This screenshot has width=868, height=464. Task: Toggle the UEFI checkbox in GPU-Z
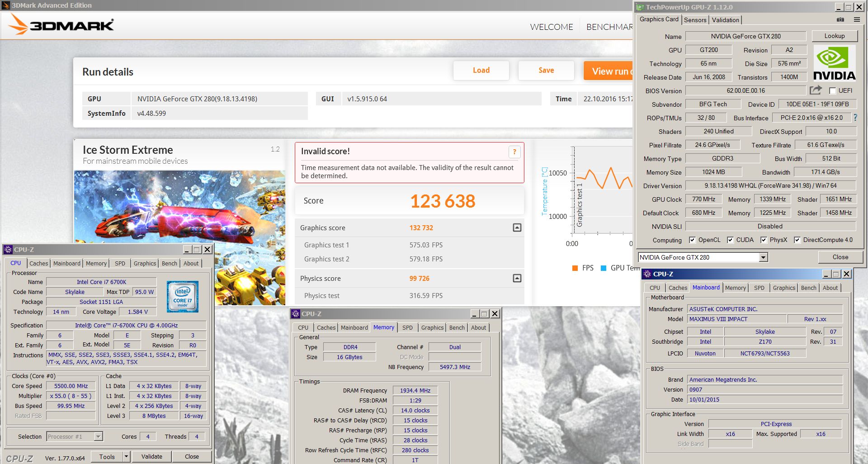click(832, 90)
